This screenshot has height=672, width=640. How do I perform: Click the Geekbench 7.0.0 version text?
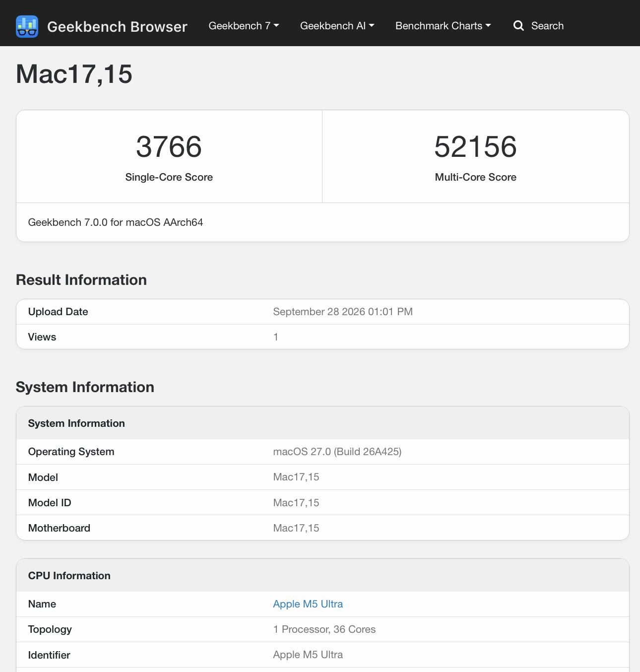coord(116,222)
